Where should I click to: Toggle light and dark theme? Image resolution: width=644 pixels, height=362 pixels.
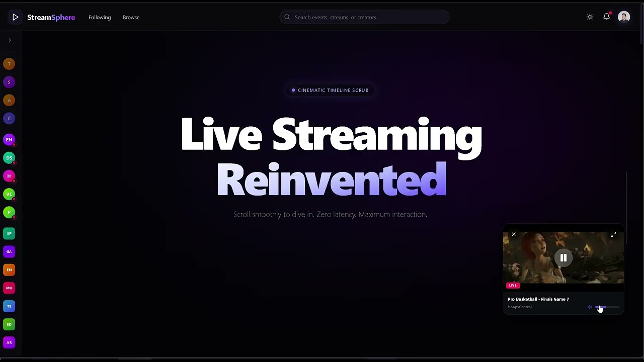pyautogui.click(x=590, y=17)
